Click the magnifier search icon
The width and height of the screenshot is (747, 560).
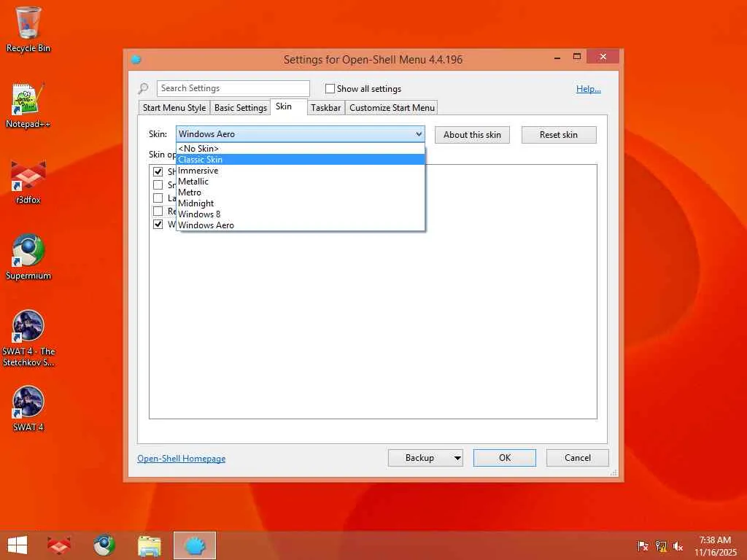click(x=144, y=88)
